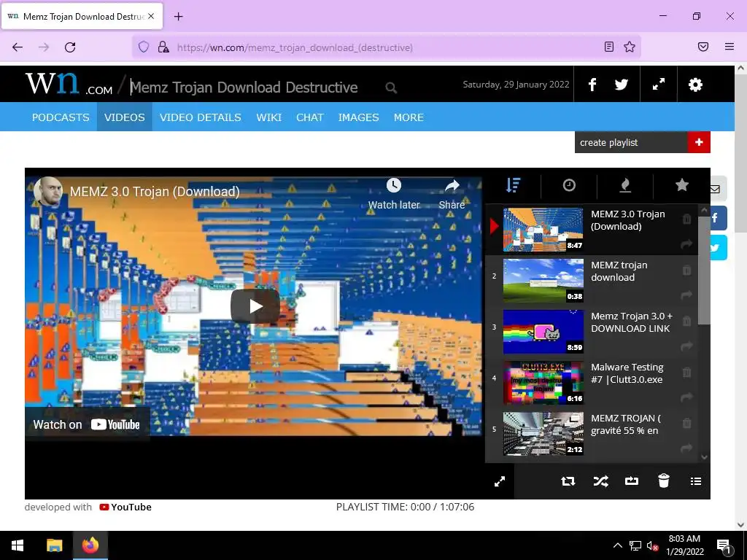Select MEMZ trojan download playlist thumbnail
Viewport: 747px width, 560px height.
(x=543, y=281)
